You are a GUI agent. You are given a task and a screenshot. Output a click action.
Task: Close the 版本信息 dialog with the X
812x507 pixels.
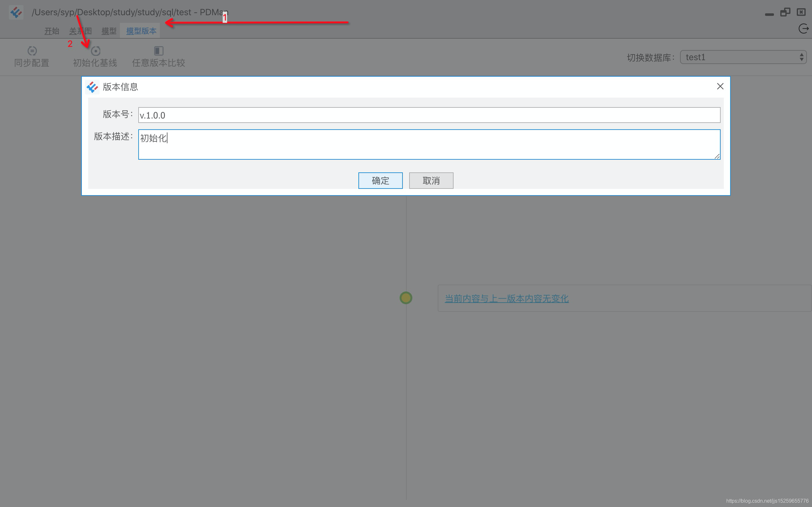point(720,86)
